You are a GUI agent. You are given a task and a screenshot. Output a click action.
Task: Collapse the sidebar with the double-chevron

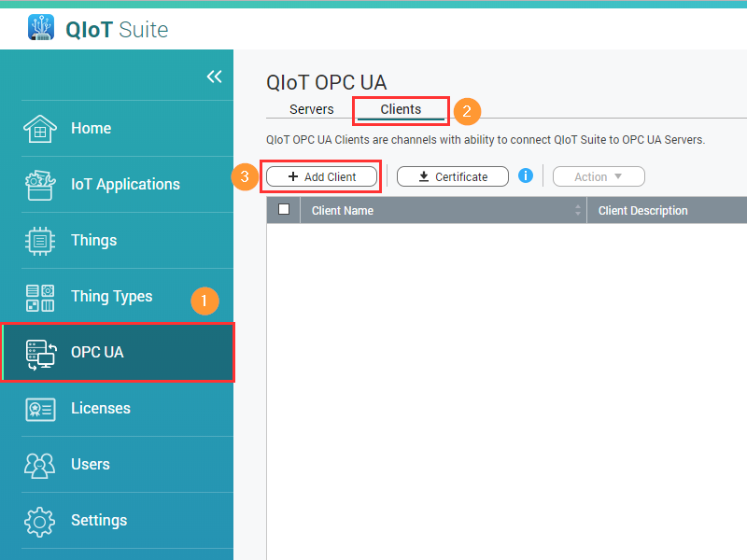(214, 77)
